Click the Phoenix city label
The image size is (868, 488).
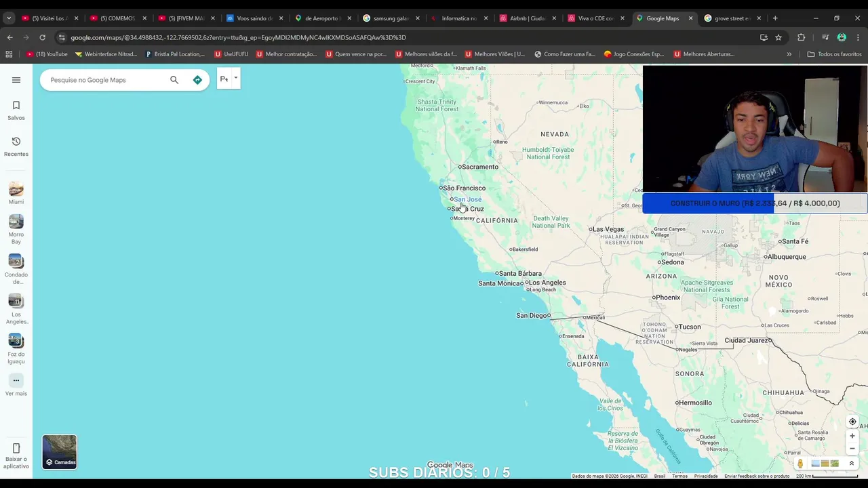point(667,297)
